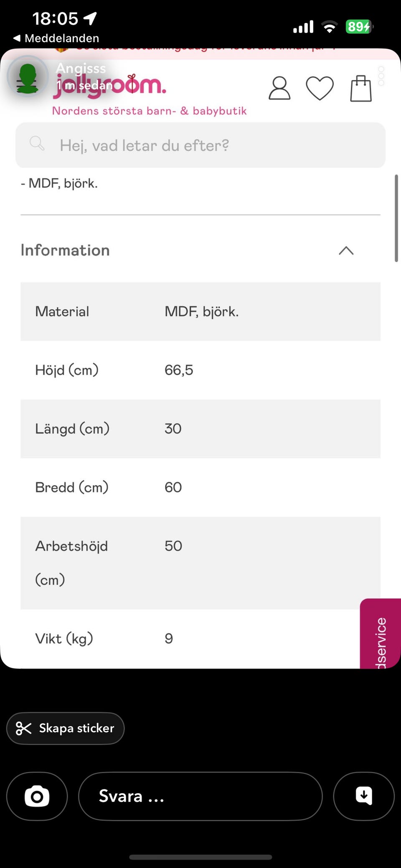Tap the save snap download icon
401x868 pixels.
click(x=363, y=796)
